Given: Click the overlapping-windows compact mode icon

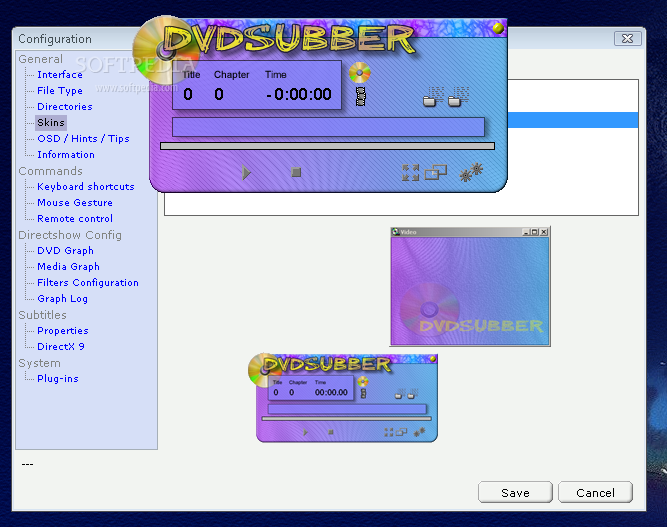Looking at the screenshot, I should (436, 172).
